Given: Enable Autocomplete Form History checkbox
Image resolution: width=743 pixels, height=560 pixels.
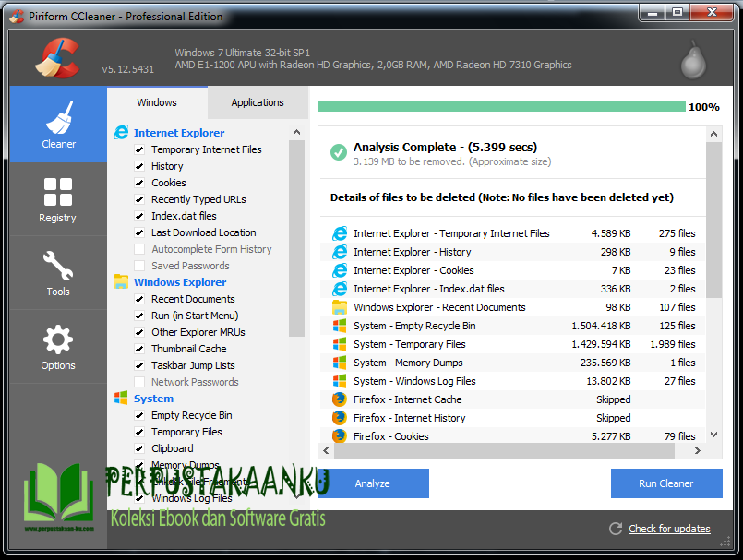Looking at the screenshot, I should 139,249.
